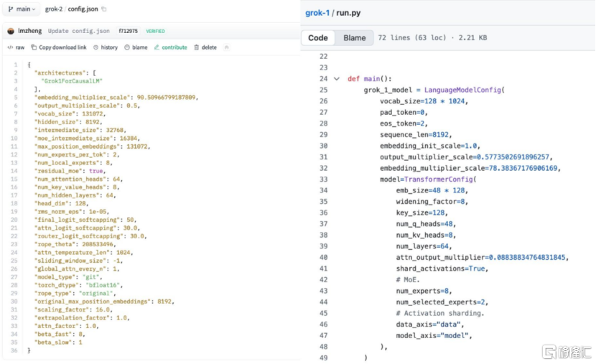Click the "rope_type": "original" line
Screen dimensions: 596x364
(75, 294)
